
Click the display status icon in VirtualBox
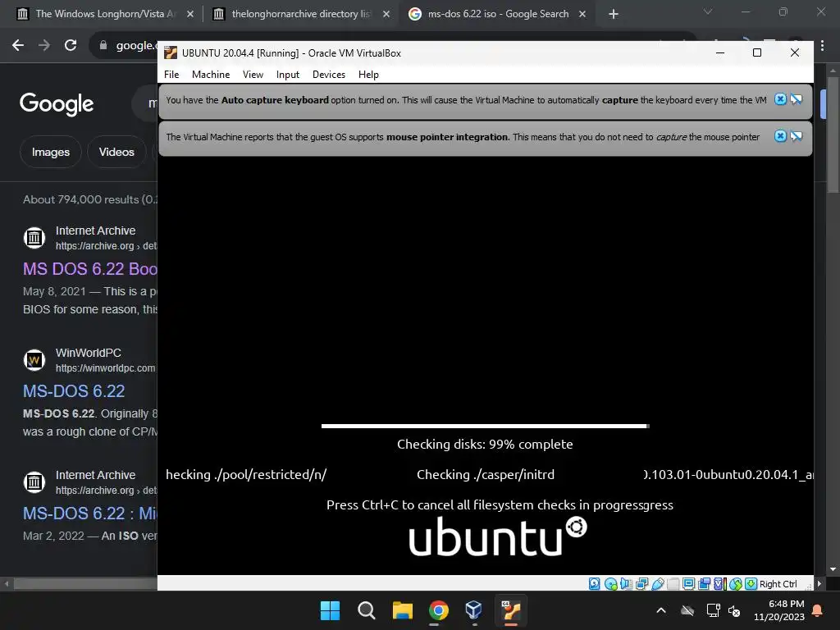(689, 584)
